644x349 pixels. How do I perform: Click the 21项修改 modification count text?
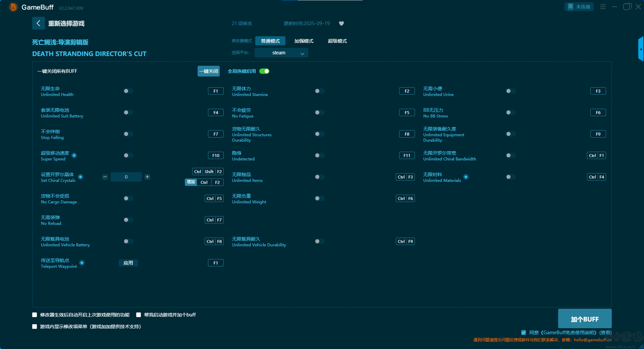[x=242, y=23]
